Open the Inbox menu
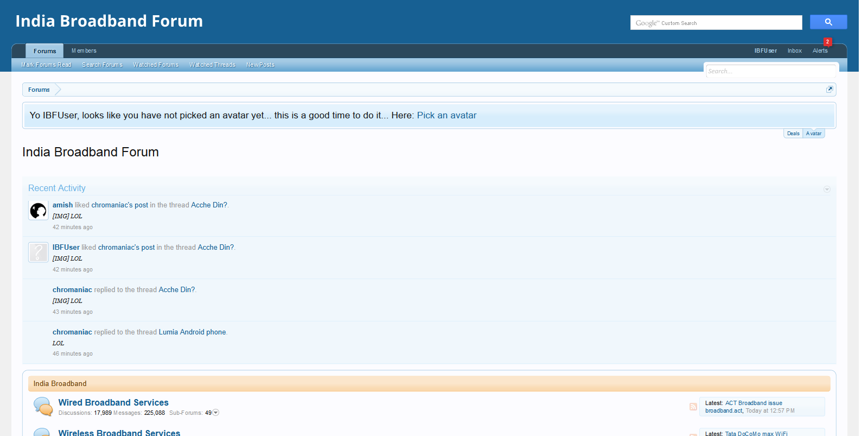The image size is (868, 436). pos(794,51)
